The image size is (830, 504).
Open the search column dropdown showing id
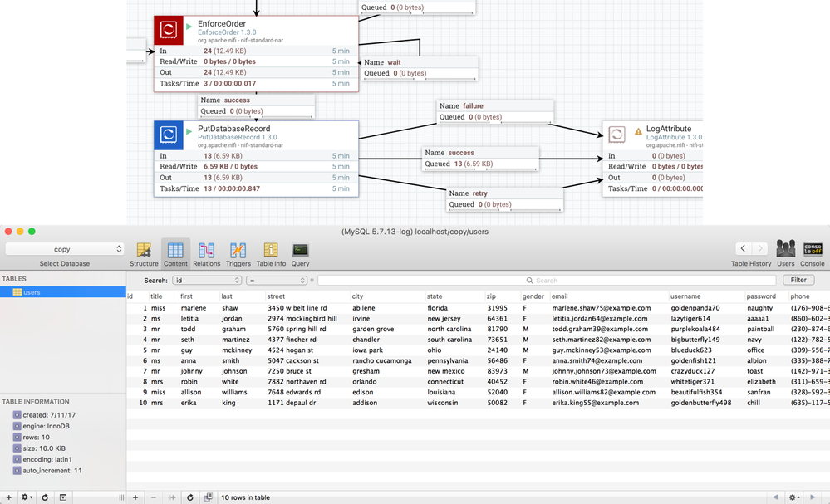208,280
